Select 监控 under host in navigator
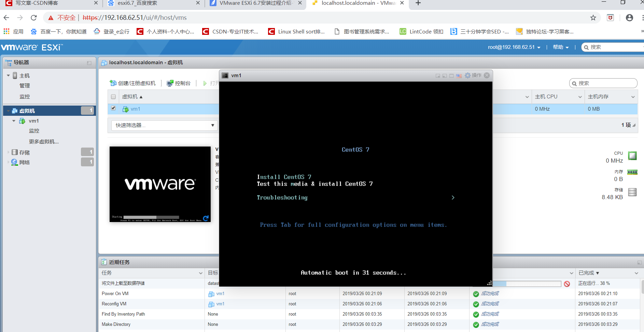 (25, 97)
